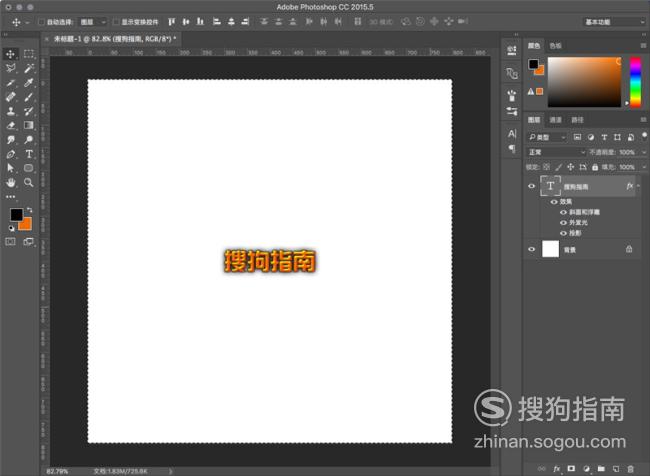Select the Clone Stamp tool
This screenshot has height=476, width=650.
tap(11, 111)
